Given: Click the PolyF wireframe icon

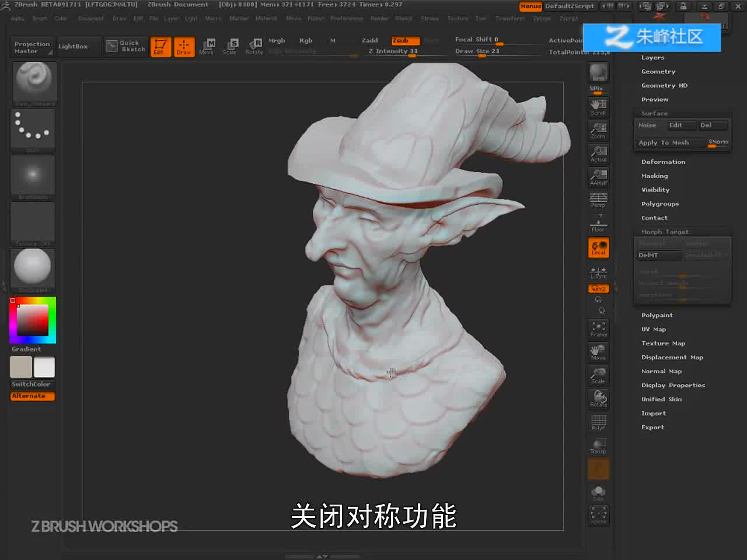Looking at the screenshot, I should point(598,422).
